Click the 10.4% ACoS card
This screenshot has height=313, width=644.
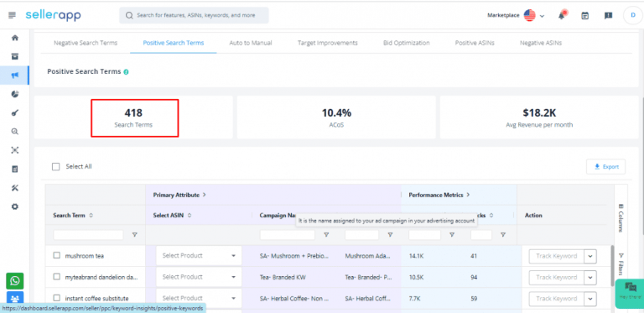336,117
